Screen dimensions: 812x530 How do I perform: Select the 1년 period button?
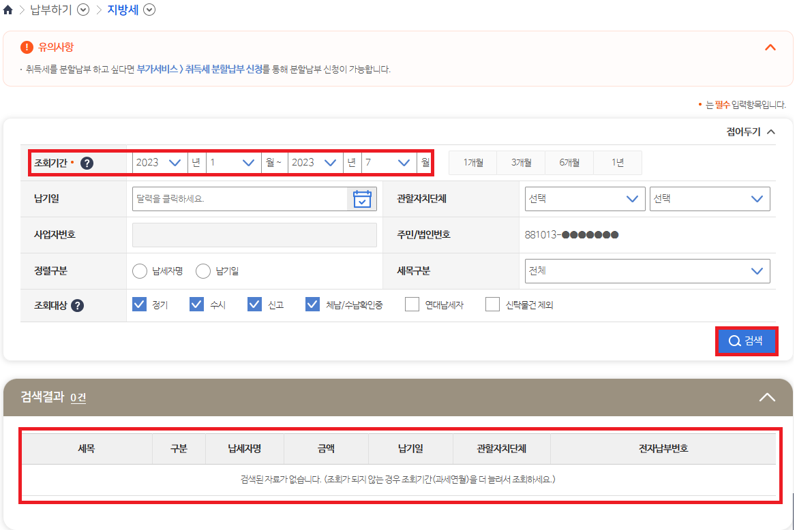617,163
